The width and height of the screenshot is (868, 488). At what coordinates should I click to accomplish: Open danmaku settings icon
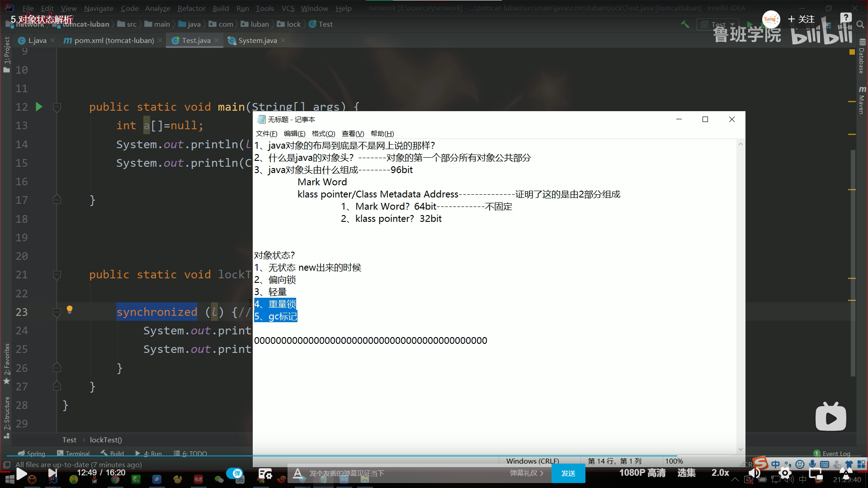[x=265, y=474]
